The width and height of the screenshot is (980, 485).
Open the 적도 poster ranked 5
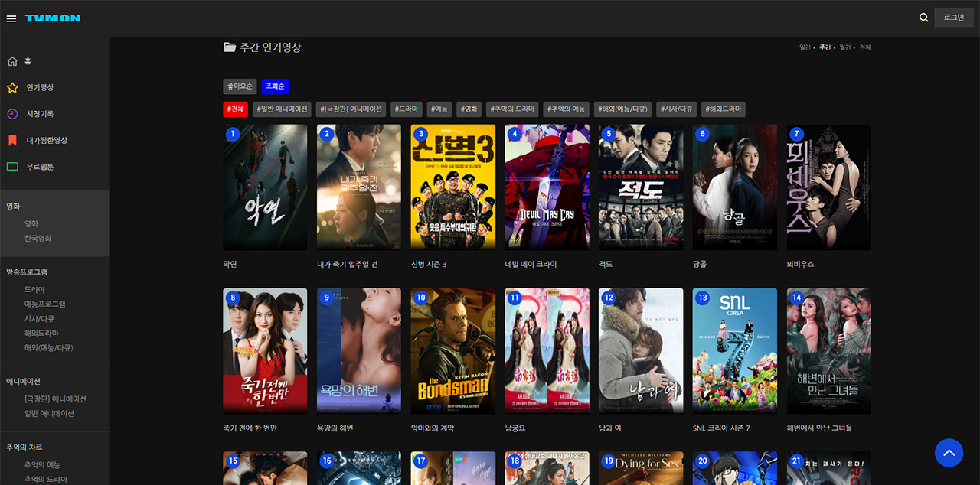pyautogui.click(x=641, y=187)
